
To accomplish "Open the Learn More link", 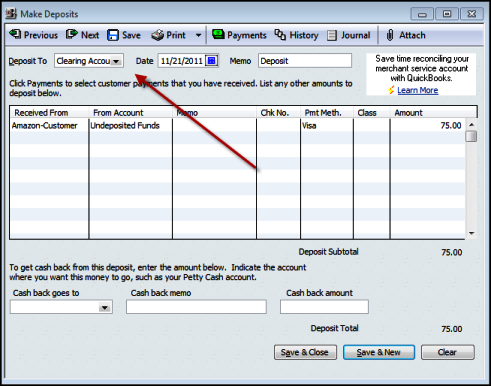I will 418,90.
